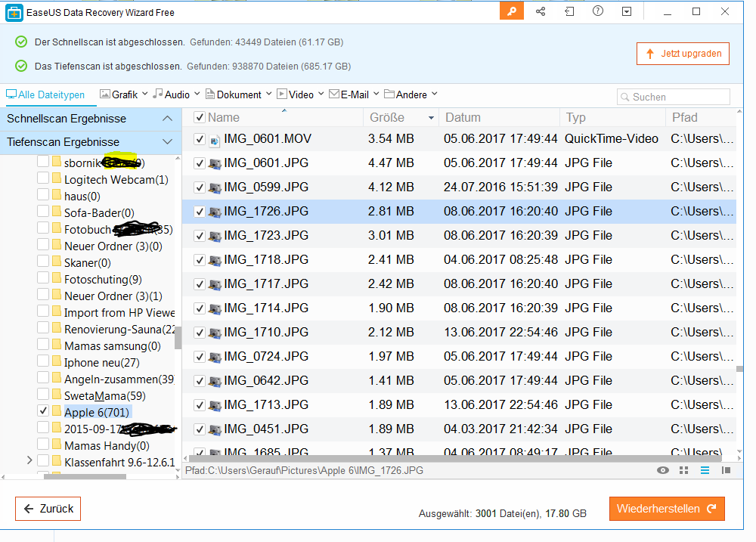Open the help question mark icon

(598, 11)
